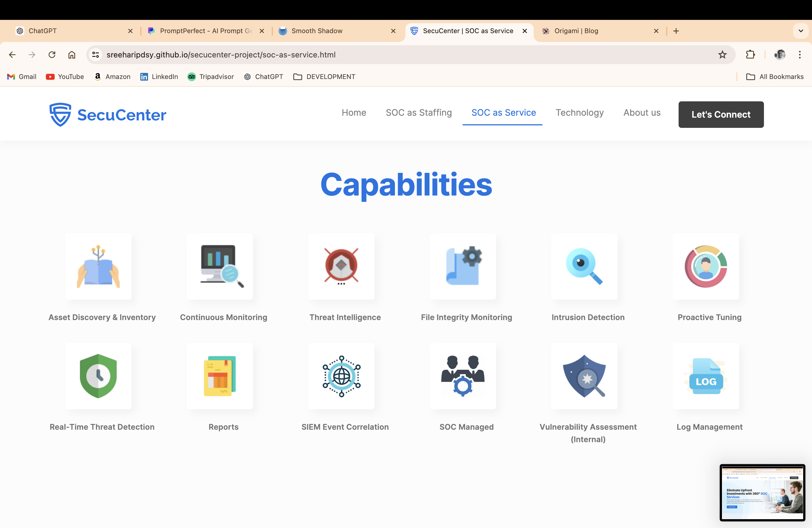Click the SOC Managed team icon
Viewport: 812px width, 528px height.
(463, 376)
